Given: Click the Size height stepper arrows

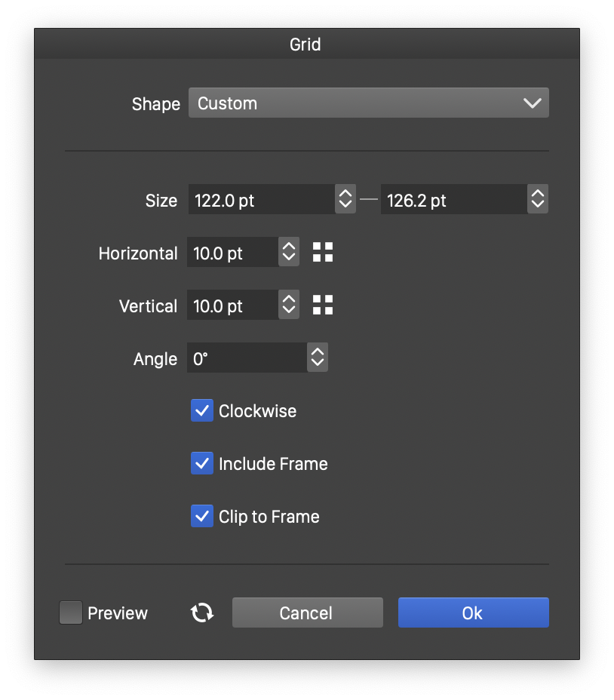Looking at the screenshot, I should 538,199.
